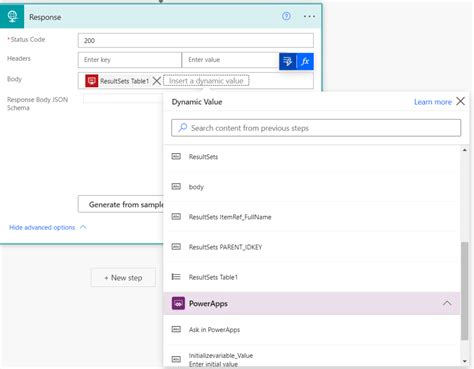Image resolution: width=474 pixels, height=369 pixels.
Task: Click the Response action title
Action: 45,17
